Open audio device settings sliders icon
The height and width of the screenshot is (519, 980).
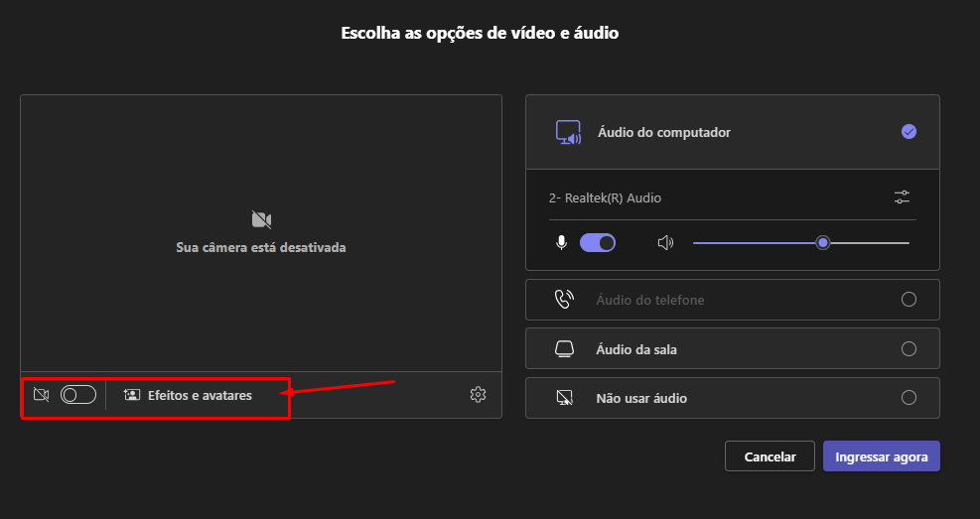tap(902, 197)
